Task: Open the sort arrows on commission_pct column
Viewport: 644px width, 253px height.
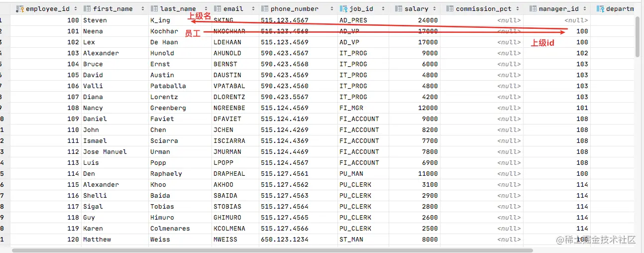Action: coord(518,8)
